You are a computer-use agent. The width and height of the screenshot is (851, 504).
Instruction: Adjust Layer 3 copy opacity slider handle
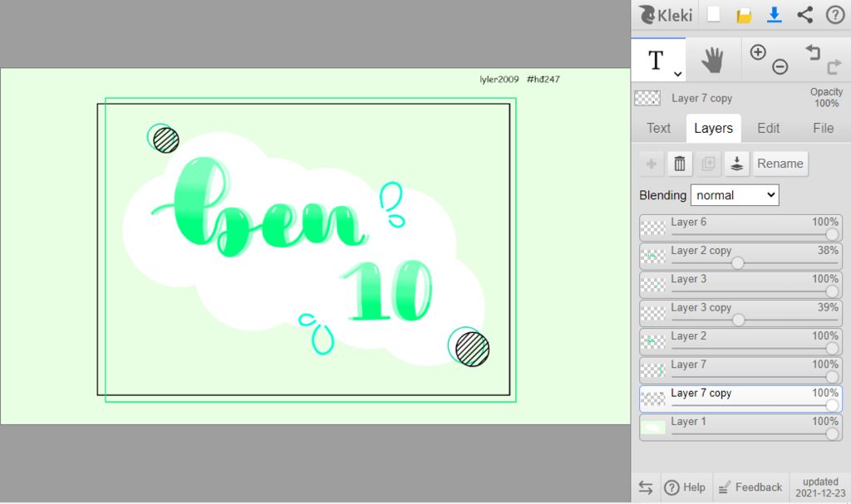click(x=738, y=321)
